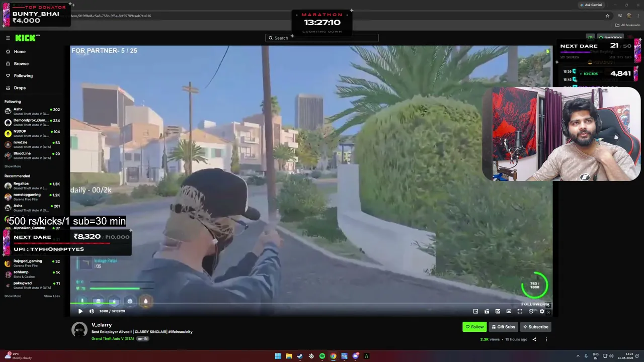The image size is (644, 362).
Task: Open V_clarry channel name link
Action: tap(102, 325)
